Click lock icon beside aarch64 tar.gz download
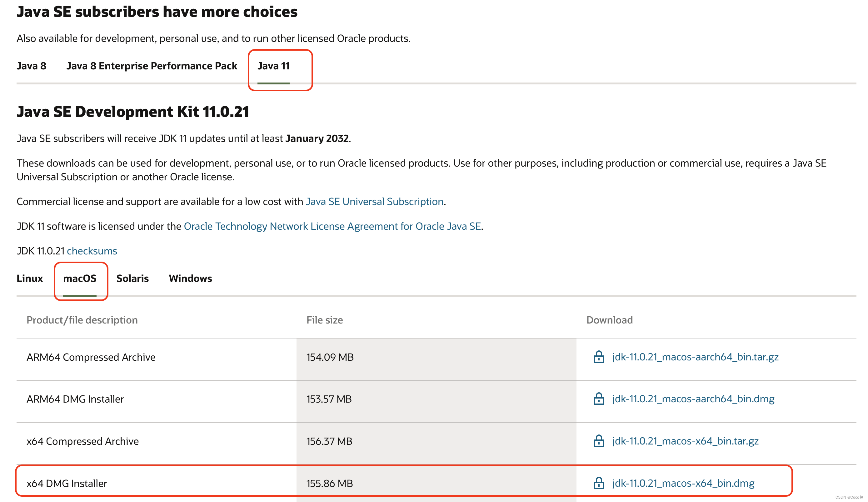Viewport: 868px width, 502px height. (x=599, y=357)
